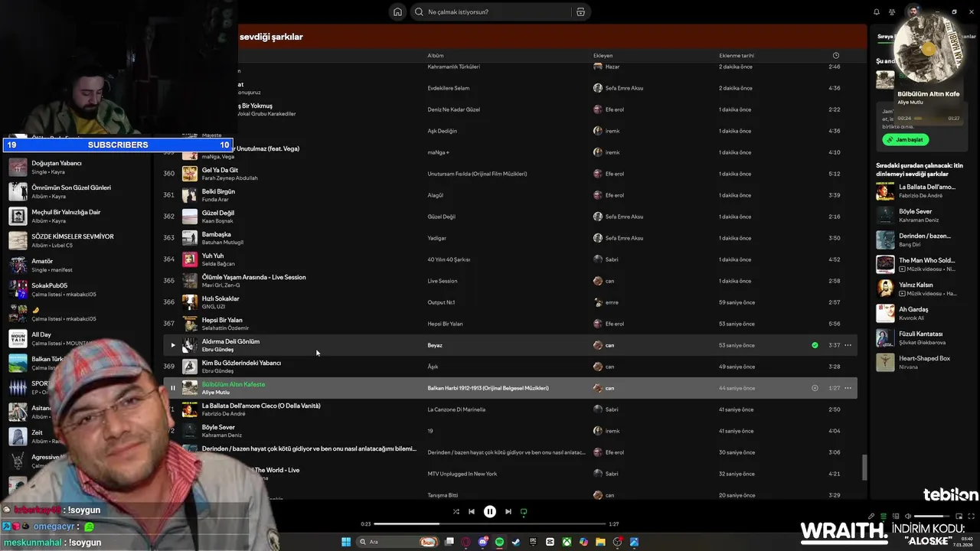Open the notifications bell icon

point(877,11)
